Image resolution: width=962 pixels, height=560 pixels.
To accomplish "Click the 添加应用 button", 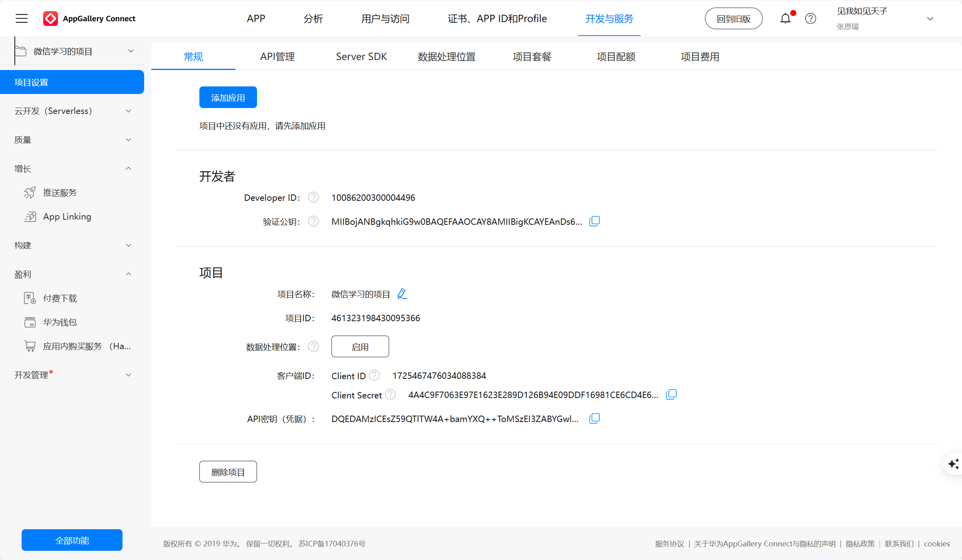I will click(x=228, y=98).
